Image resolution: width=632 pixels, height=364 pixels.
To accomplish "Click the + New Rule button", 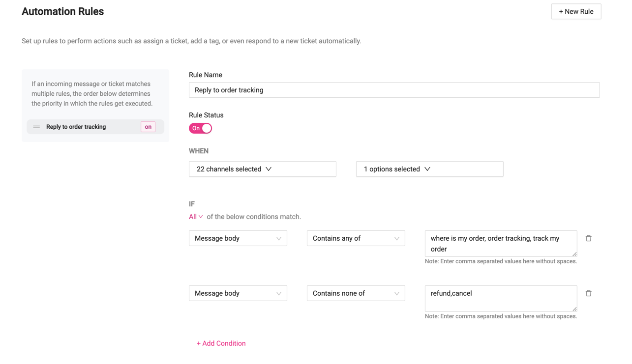I will [x=575, y=11].
